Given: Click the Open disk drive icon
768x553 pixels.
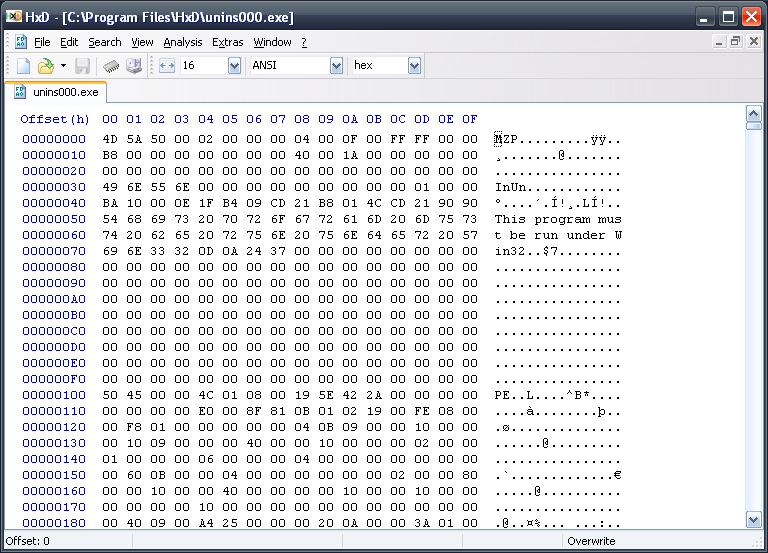Looking at the screenshot, I should click(x=134, y=66).
